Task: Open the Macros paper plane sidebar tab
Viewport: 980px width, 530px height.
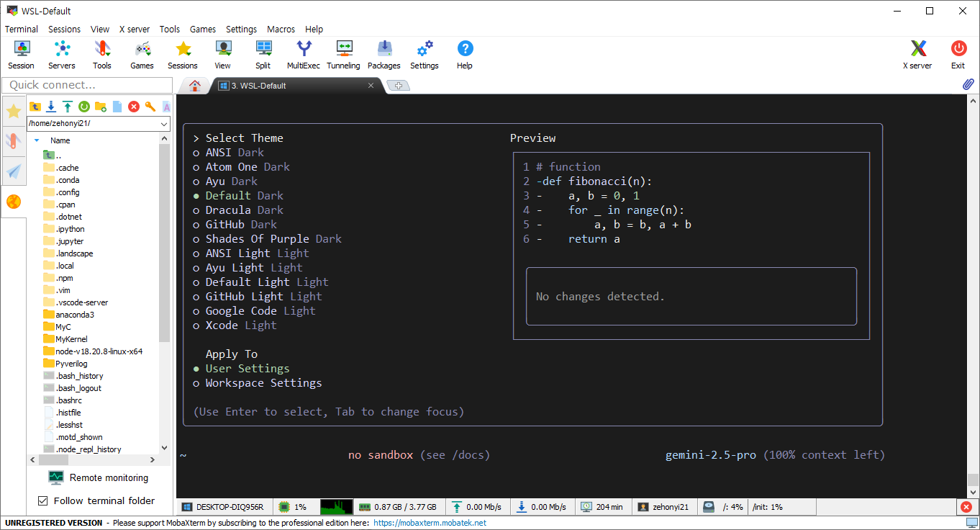Action: pos(13,171)
